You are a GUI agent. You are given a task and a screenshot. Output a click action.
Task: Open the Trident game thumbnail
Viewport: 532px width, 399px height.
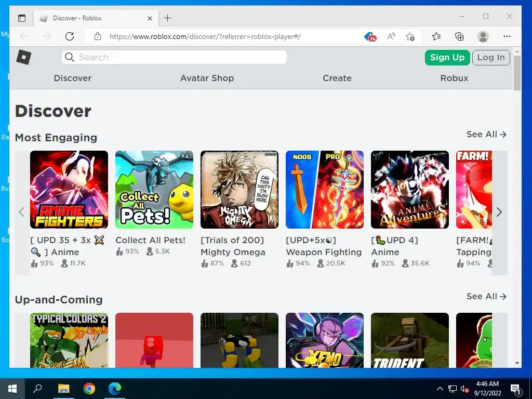[410, 340]
